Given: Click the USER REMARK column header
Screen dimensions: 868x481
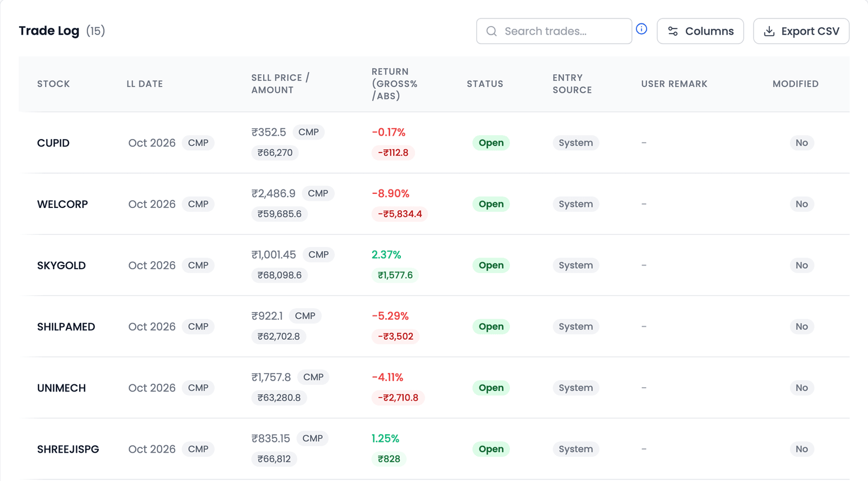Looking at the screenshot, I should pos(674,84).
